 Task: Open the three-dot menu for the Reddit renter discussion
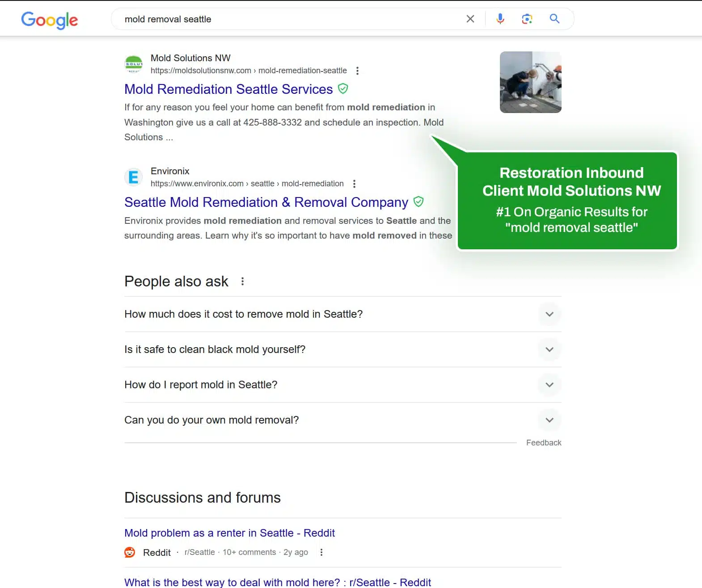tap(321, 552)
